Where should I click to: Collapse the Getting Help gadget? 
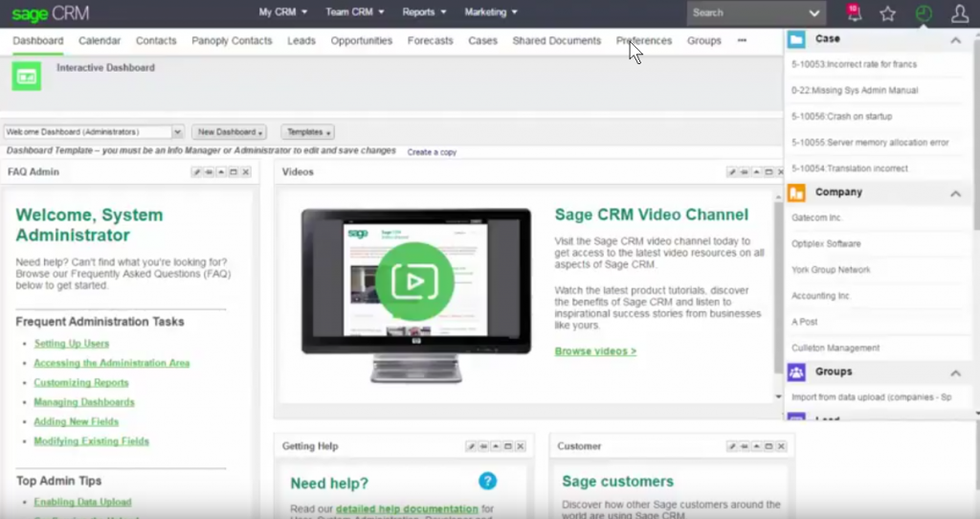point(496,446)
